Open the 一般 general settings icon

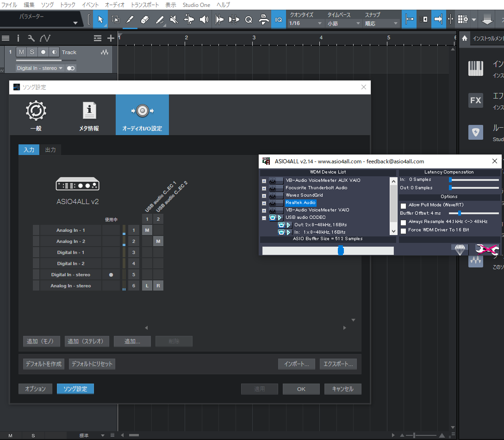[36, 115]
